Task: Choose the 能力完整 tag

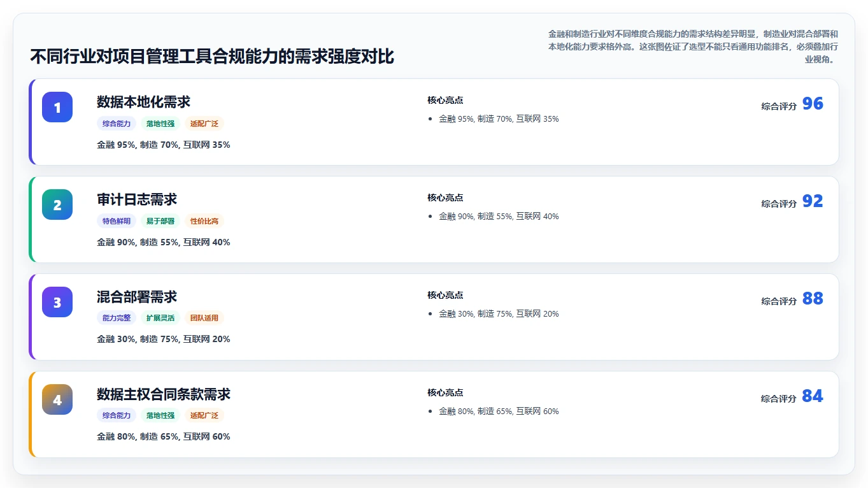Action: (117, 318)
